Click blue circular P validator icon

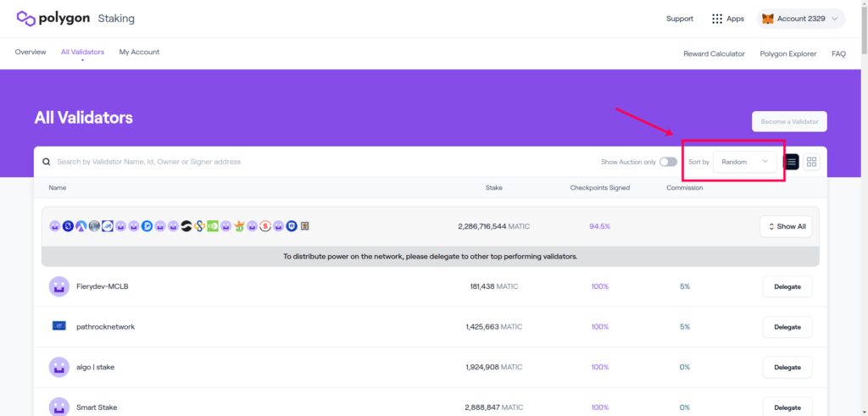coord(147,226)
